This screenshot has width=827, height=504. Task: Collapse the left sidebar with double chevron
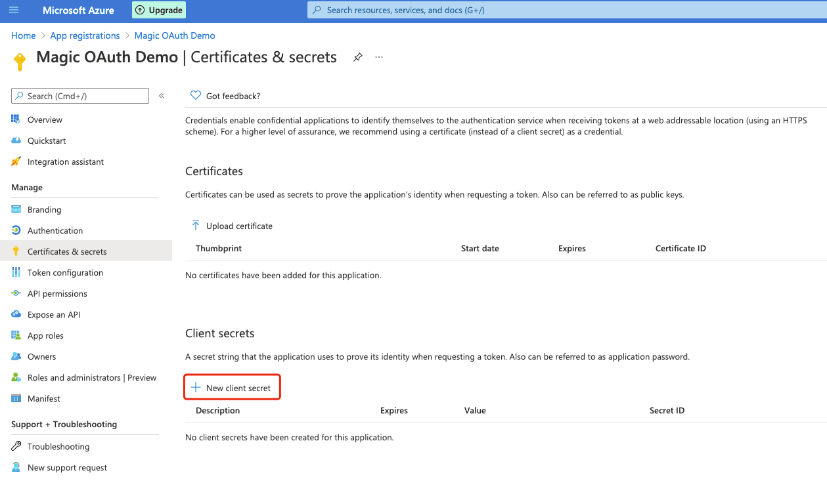coord(162,96)
